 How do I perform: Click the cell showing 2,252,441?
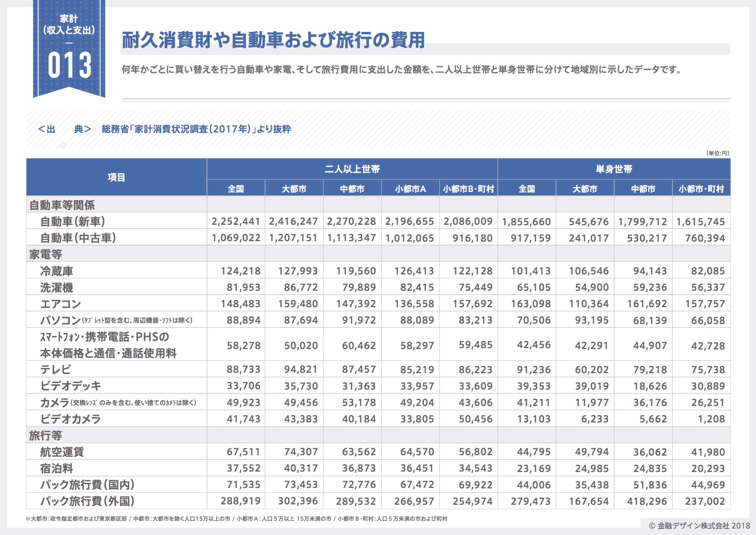click(236, 221)
